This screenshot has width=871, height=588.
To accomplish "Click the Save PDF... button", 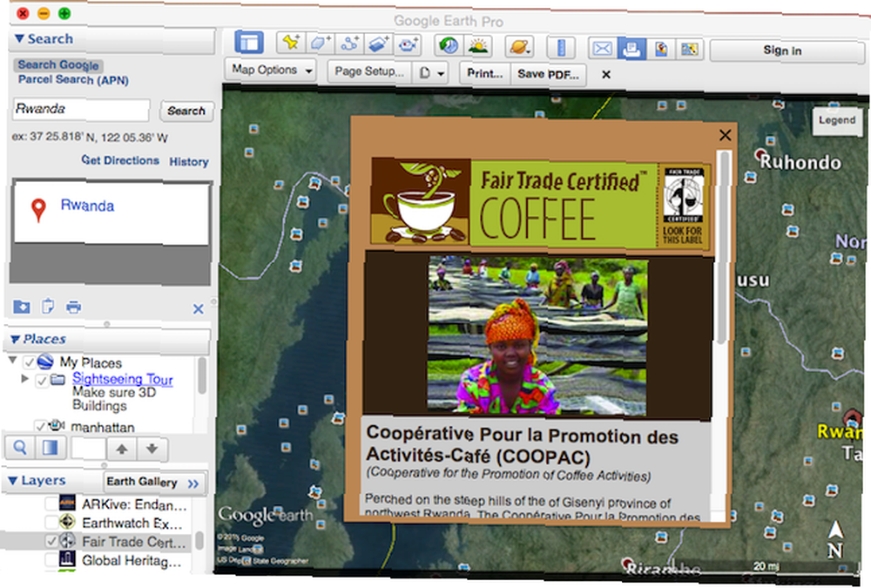I will [548, 74].
